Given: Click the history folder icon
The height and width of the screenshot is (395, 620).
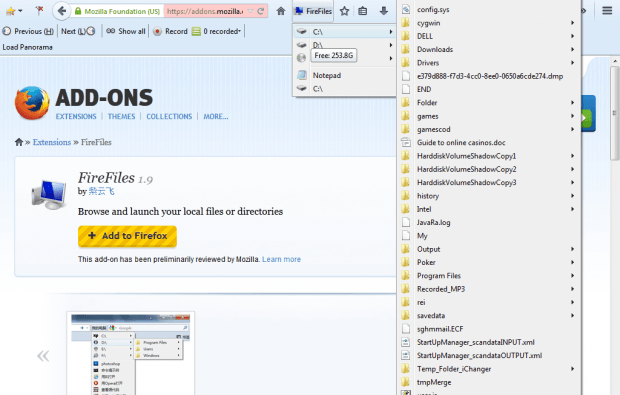Looking at the screenshot, I should pyautogui.click(x=405, y=196).
